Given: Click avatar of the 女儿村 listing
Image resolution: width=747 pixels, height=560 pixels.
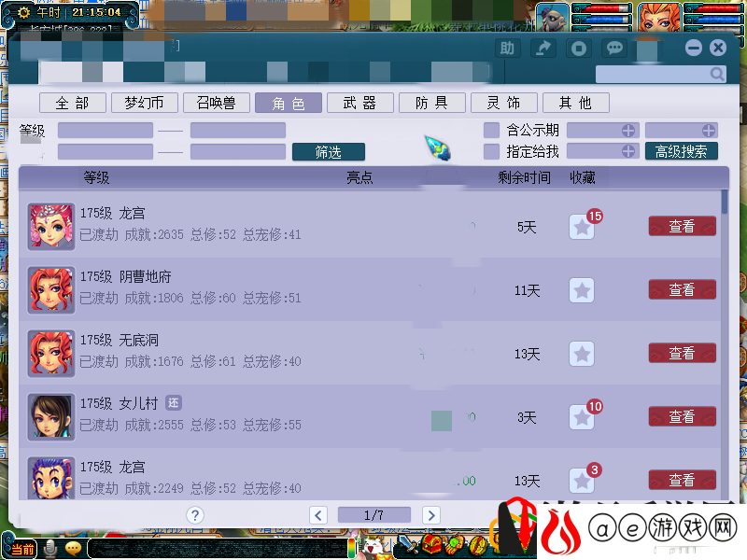Looking at the screenshot, I should pyautogui.click(x=51, y=417).
